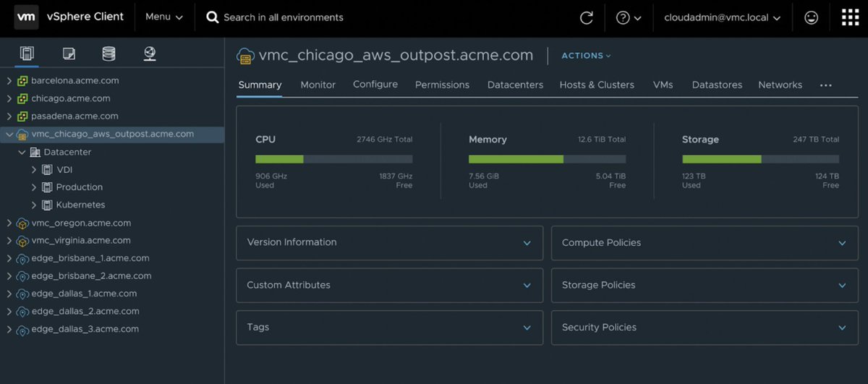Switch to the Datastores tab
The width and height of the screenshot is (868, 384).
pos(717,85)
